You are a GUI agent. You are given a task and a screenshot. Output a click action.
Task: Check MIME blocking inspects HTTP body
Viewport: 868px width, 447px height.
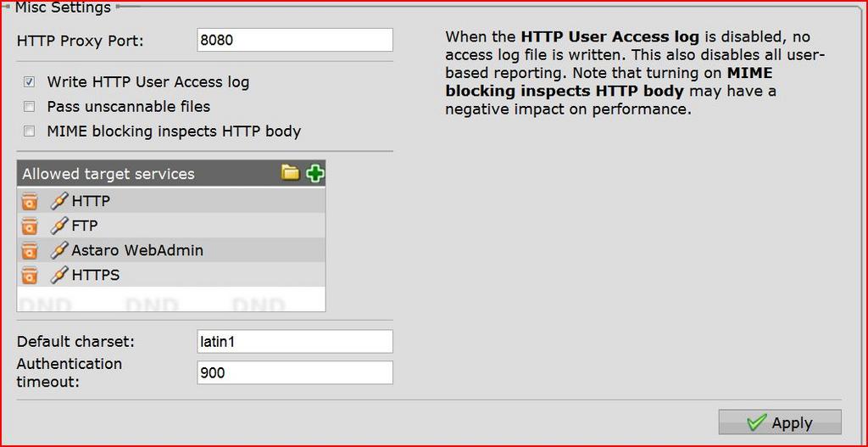pos(29,131)
